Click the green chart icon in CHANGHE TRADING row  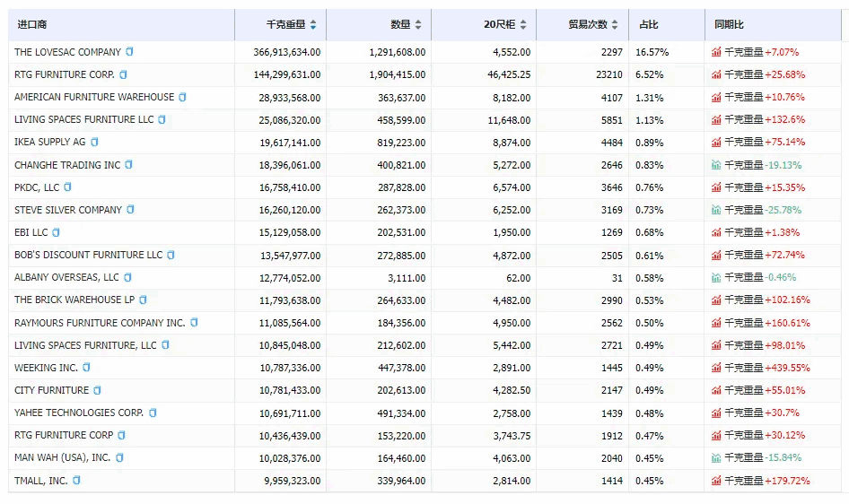pos(716,165)
